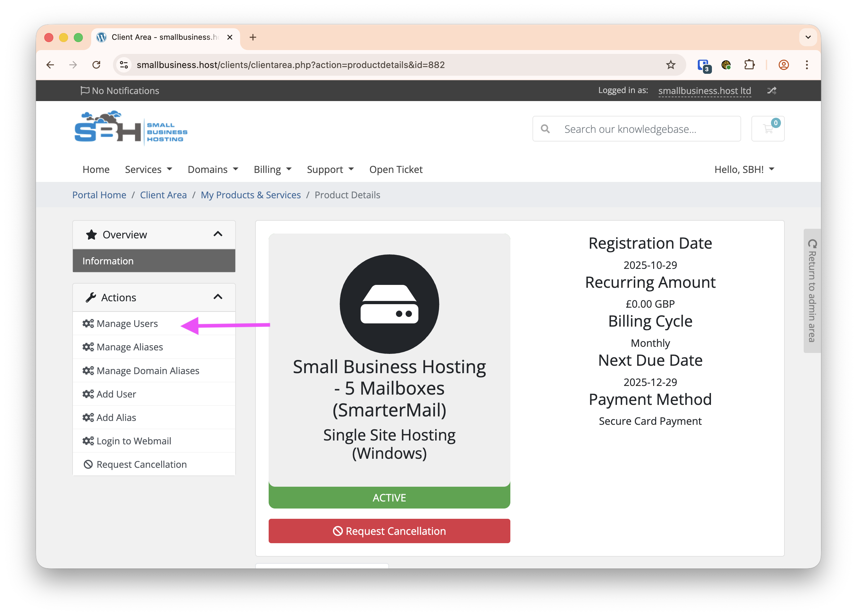Select Login to Webmail action
Screen dimensions: 857x616
click(134, 441)
